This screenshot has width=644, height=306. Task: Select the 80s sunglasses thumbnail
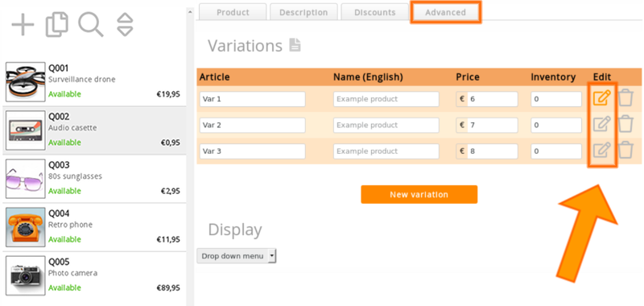25,179
